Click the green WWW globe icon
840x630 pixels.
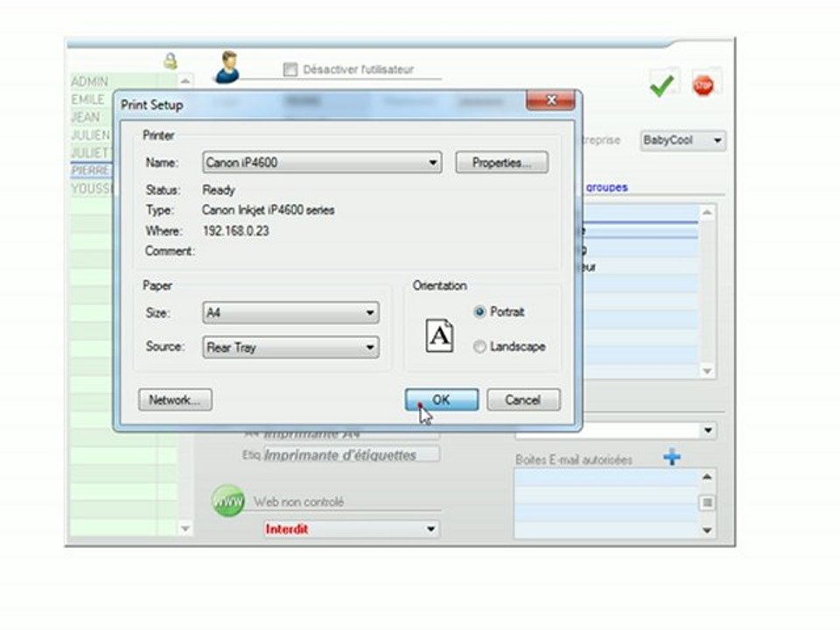coord(227,500)
